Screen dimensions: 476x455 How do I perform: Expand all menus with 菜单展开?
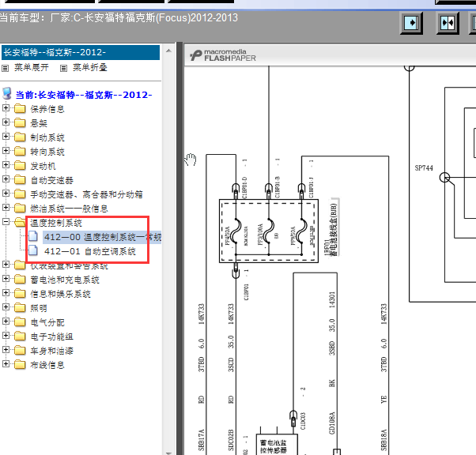click(32, 68)
